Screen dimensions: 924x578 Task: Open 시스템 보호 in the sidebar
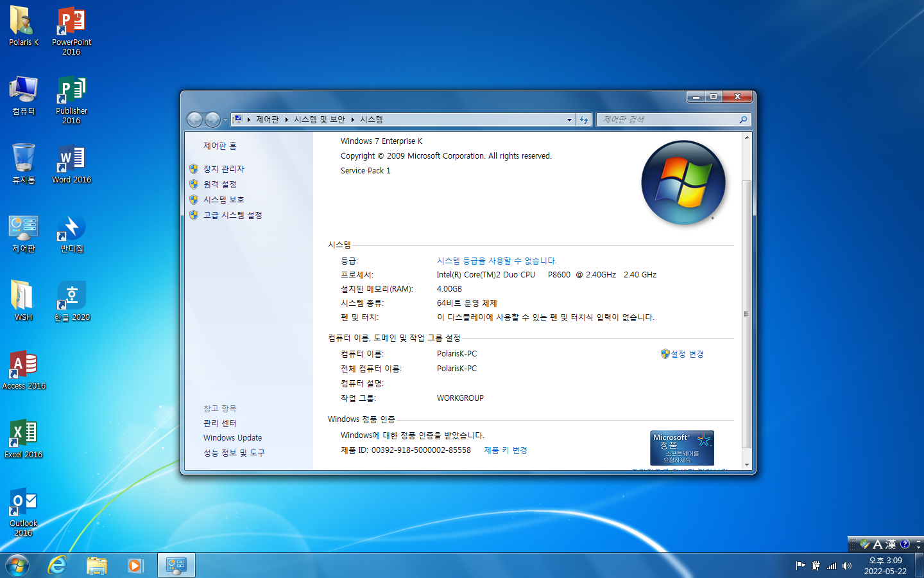224,200
